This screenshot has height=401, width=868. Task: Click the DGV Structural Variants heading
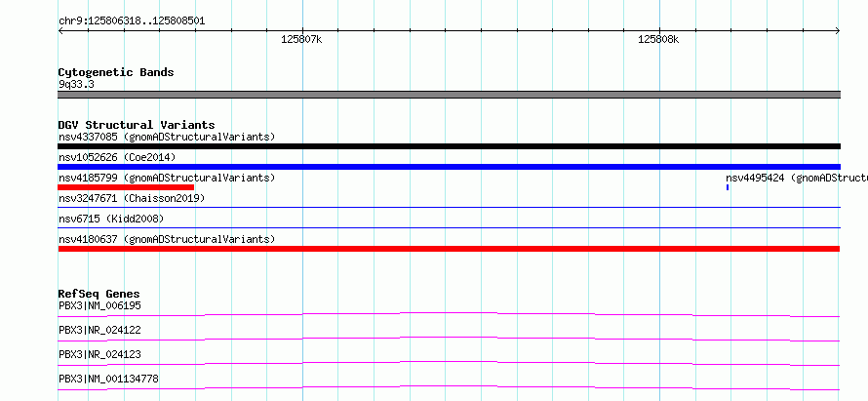click(137, 125)
